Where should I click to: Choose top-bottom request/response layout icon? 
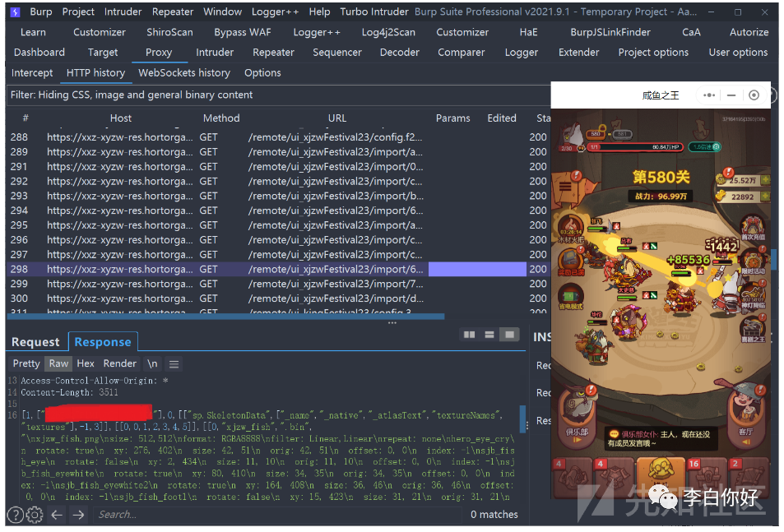point(489,334)
